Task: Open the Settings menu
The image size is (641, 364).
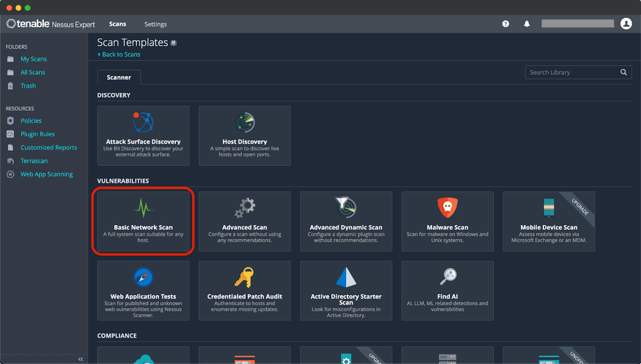Action: click(155, 24)
